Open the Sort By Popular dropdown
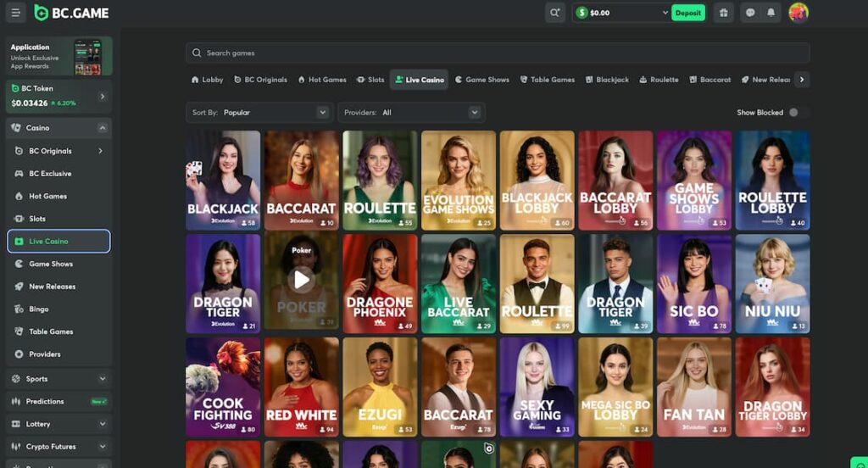 pyautogui.click(x=259, y=113)
